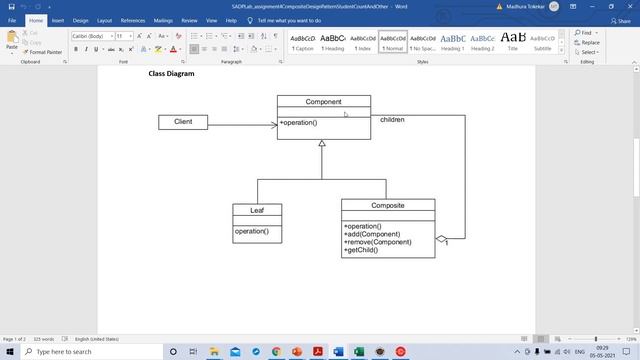The width and height of the screenshot is (640, 360).
Task: Expand the Styles gallery more arrow
Action: (561, 50)
